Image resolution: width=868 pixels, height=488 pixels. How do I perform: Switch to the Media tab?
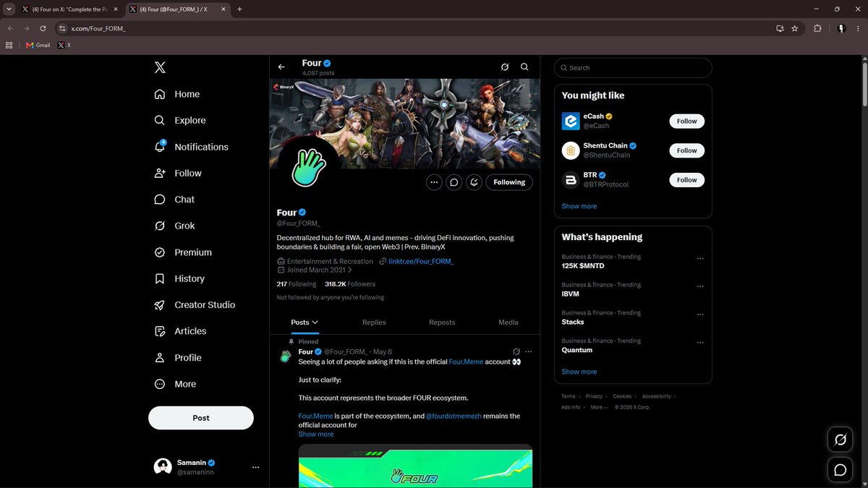pyautogui.click(x=509, y=322)
